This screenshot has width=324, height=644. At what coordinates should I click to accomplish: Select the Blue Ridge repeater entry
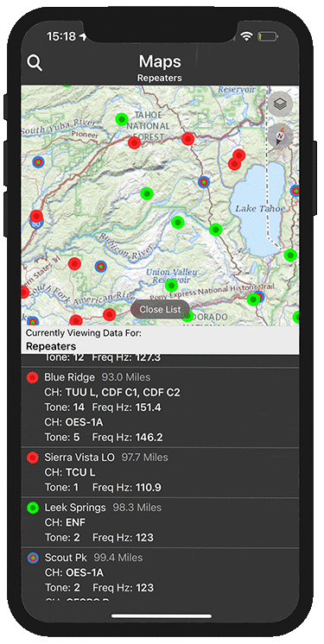pyautogui.click(x=160, y=407)
